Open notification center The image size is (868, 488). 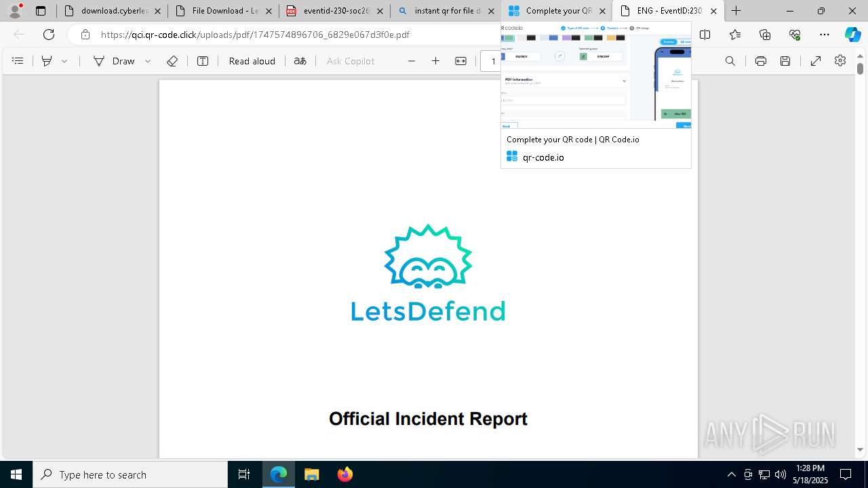(x=846, y=474)
